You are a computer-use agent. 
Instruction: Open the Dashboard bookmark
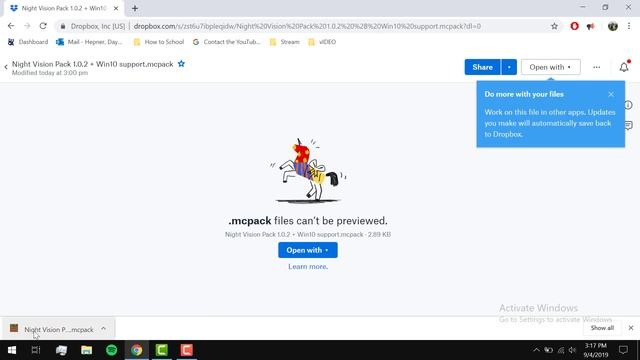point(28,42)
